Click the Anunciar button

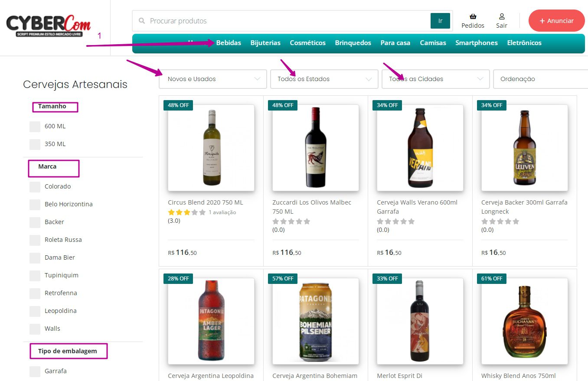pyautogui.click(x=556, y=21)
